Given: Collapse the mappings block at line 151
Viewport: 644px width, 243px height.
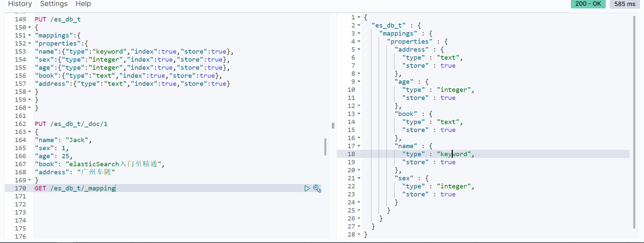Looking at the screenshot, I should [x=30, y=36].
